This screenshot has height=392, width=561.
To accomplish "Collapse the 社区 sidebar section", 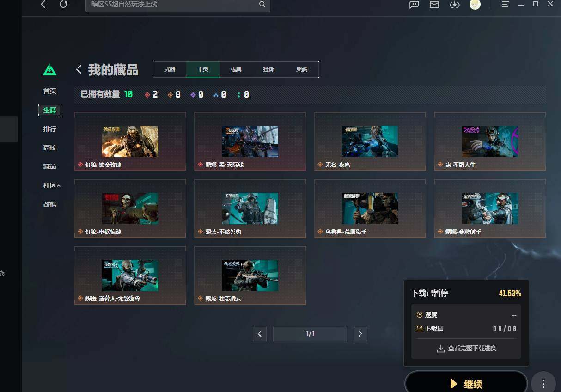I will click(52, 185).
